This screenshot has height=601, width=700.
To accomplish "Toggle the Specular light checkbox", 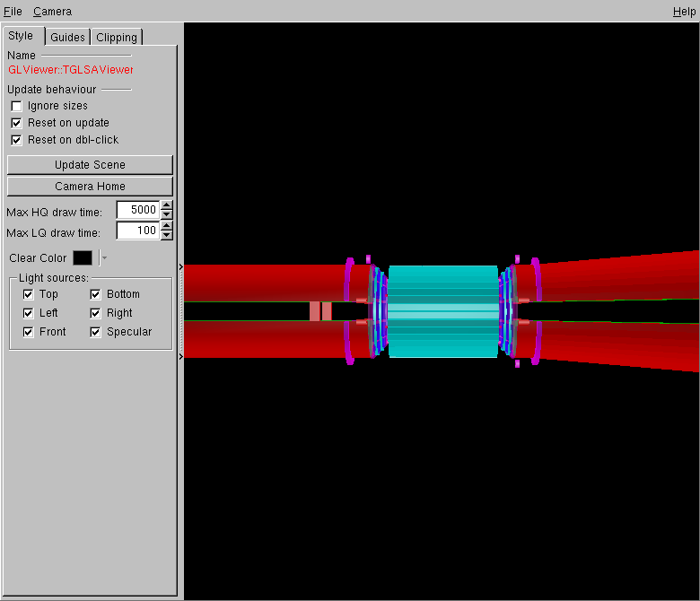I will [x=95, y=332].
